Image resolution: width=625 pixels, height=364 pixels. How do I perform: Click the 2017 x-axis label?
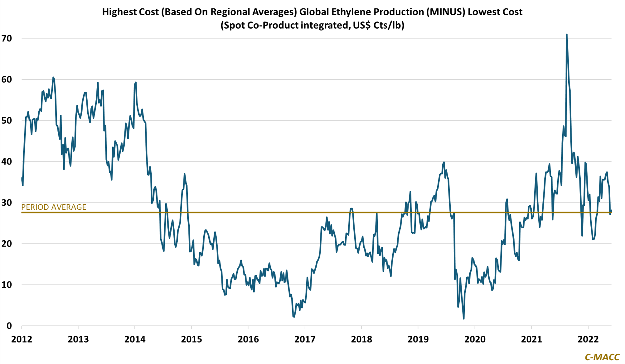click(x=305, y=339)
